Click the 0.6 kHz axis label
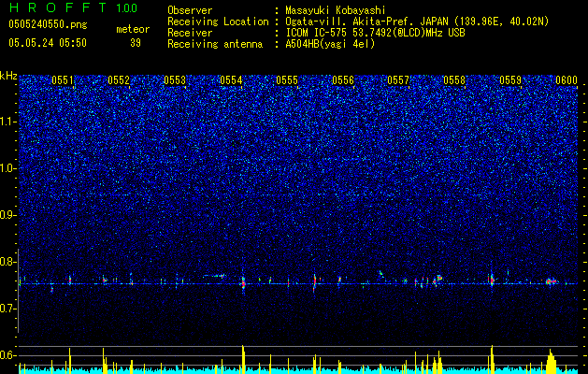The image size is (588, 374). (x=8, y=355)
